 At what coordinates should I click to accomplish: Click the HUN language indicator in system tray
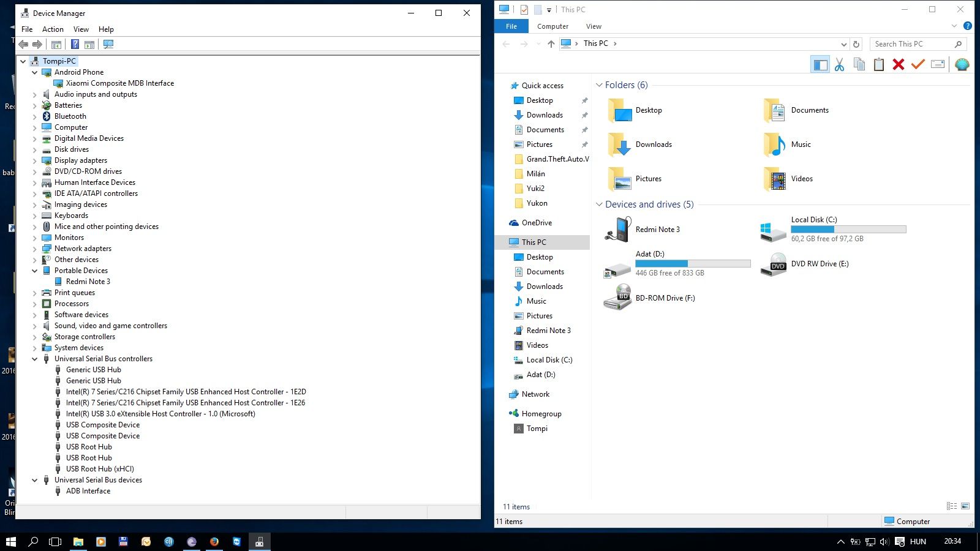[x=918, y=542]
